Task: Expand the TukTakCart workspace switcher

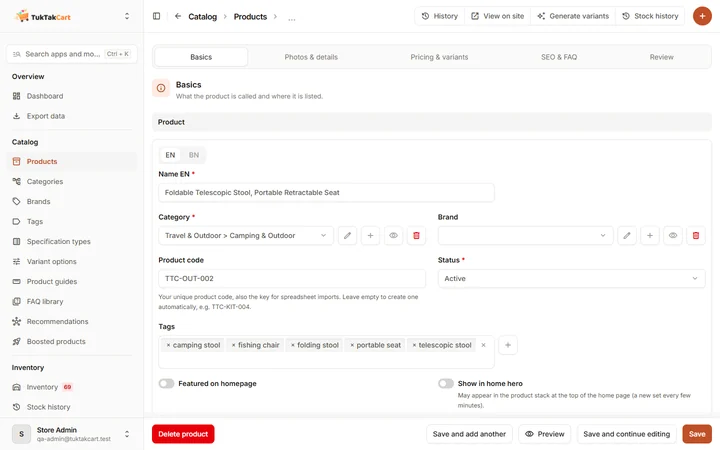Action: pyautogui.click(x=127, y=17)
